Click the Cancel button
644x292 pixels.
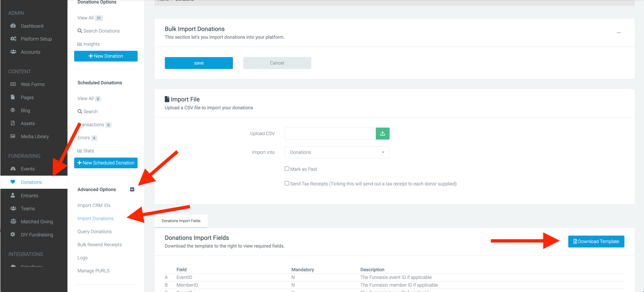[x=277, y=63]
